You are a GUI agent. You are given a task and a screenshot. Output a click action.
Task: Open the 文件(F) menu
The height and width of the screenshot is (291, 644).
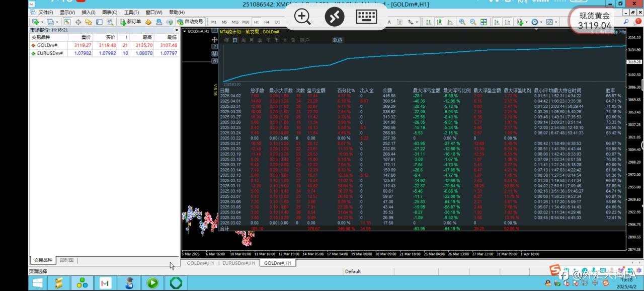pos(46,12)
